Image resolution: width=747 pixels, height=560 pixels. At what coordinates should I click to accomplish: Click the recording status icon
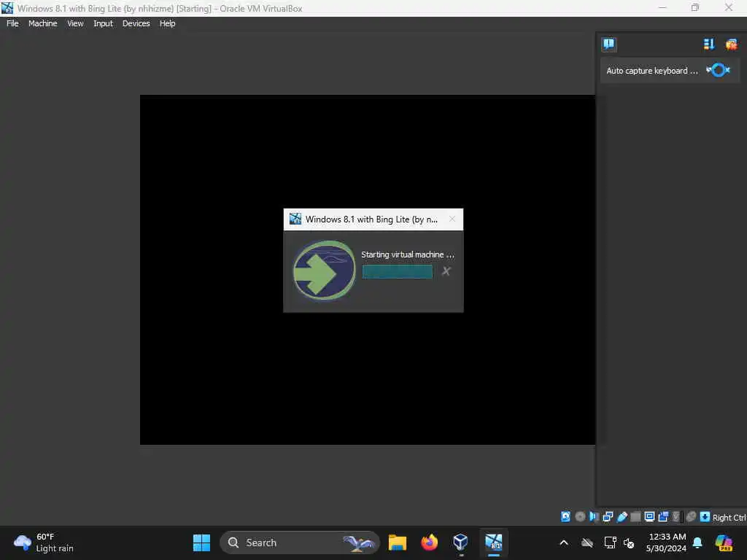(x=663, y=517)
